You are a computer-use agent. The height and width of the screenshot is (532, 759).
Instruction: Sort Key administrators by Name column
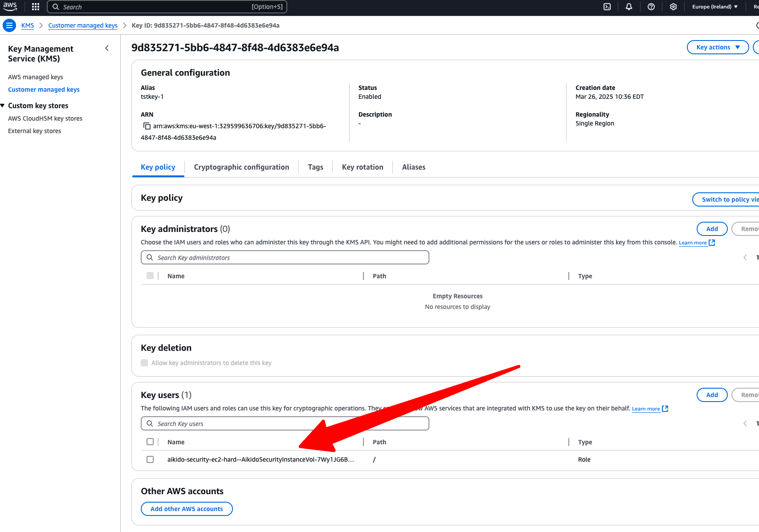176,276
